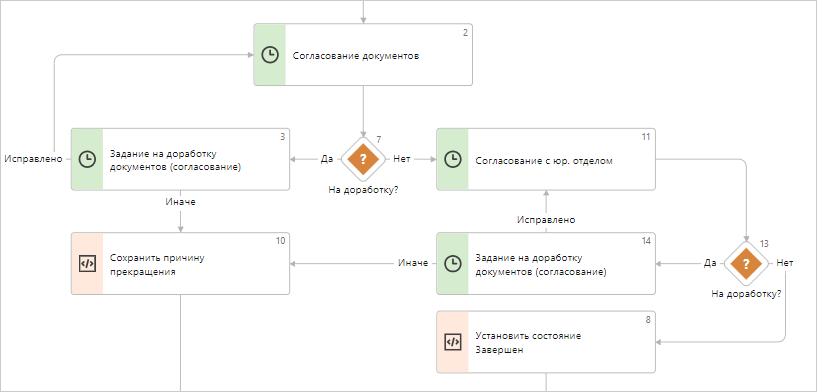
Task: Select block titled Согласование с юр. отделом
Action: tap(546, 159)
